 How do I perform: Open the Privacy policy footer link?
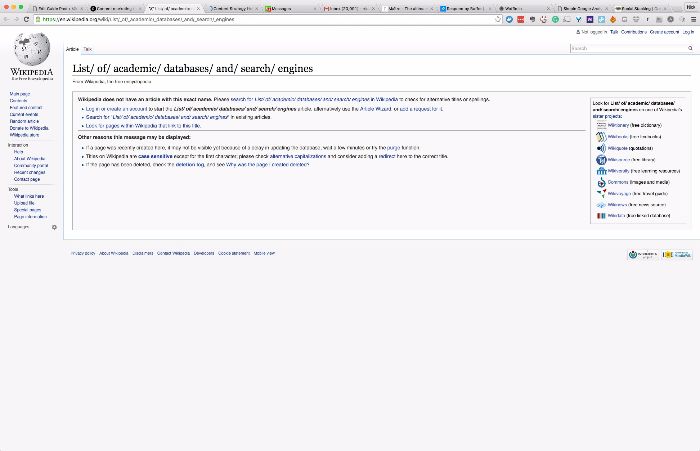point(82,253)
